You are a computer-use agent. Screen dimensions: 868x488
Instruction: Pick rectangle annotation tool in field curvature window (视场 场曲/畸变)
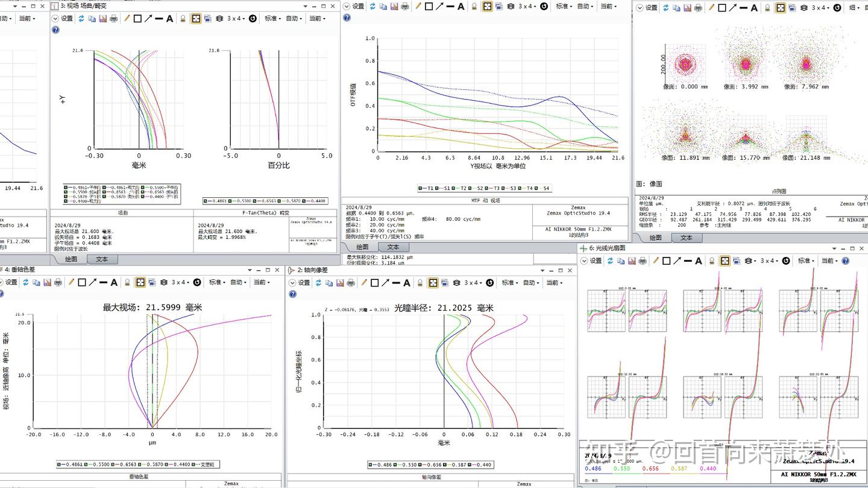click(137, 19)
